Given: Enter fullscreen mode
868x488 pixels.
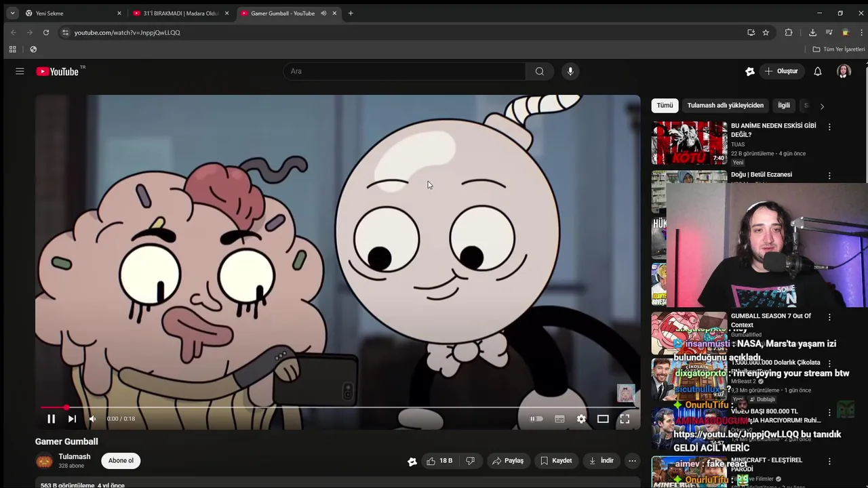Looking at the screenshot, I should click(x=625, y=419).
